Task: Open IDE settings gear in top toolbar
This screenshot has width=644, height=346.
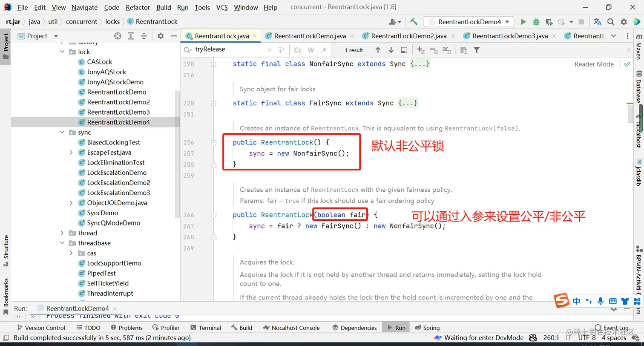Action: pyautogui.click(x=624, y=22)
